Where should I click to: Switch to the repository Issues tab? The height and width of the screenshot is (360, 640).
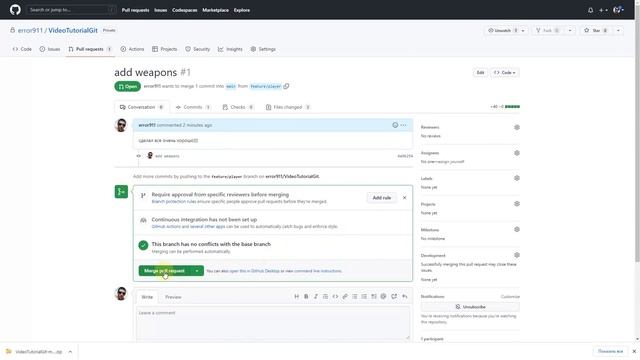50,49
